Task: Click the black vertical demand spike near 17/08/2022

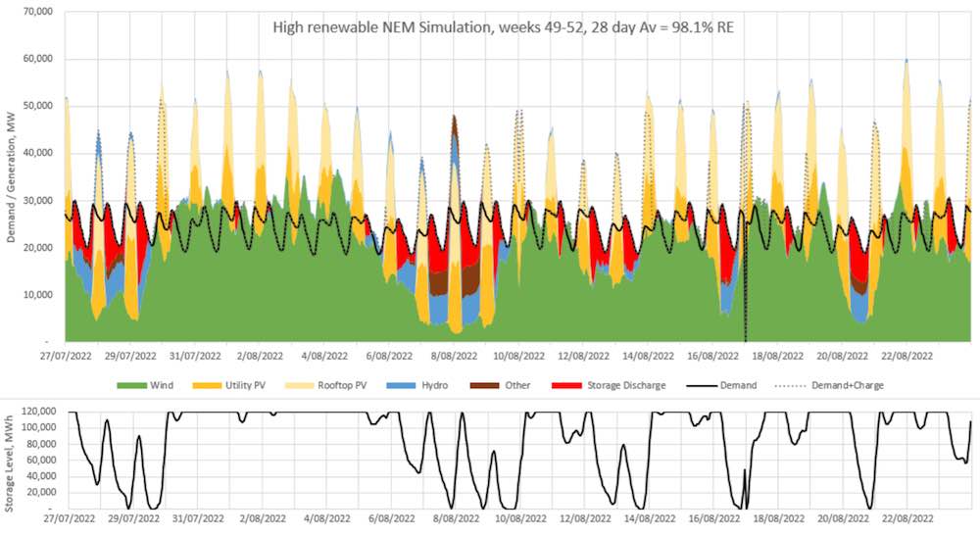Action: point(745,281)
